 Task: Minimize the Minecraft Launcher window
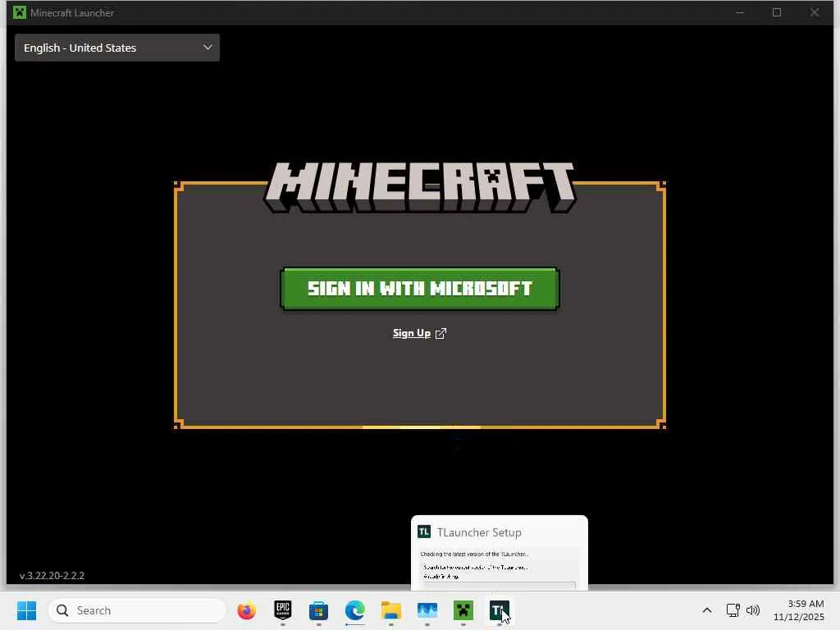click(x=740, y=12)
